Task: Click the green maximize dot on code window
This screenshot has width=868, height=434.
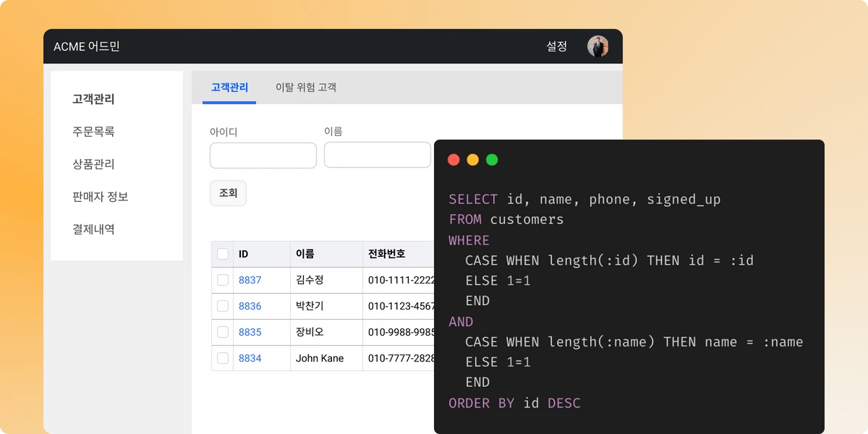Action: coord(492,160)
